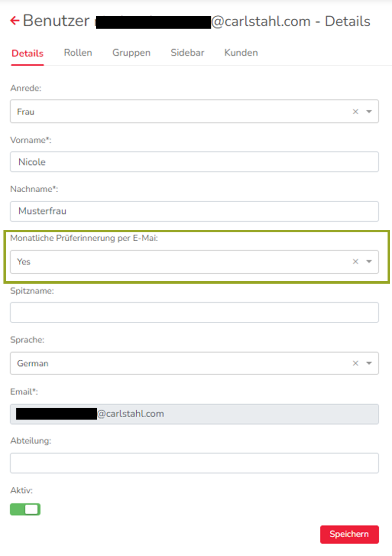Switch to the Rollen tab
Screen dimensions: 392x556
pos(78,52)
